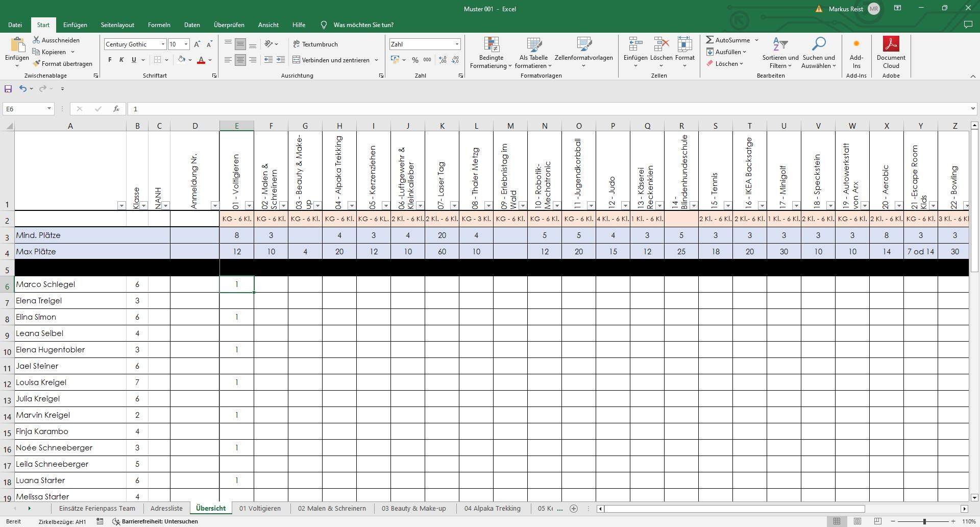980x527 pixels.
Task: Activate the Format übertragen painter tool
Action: point(63,63)
